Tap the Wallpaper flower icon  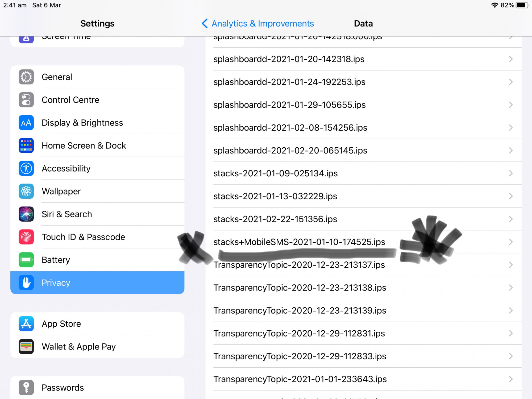[x=26, y=192]
